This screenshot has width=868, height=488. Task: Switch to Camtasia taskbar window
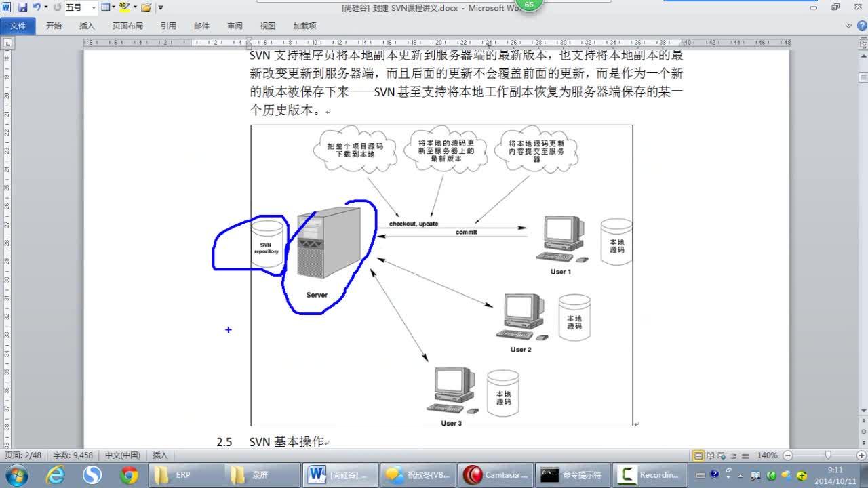click(x=496, y=475)
